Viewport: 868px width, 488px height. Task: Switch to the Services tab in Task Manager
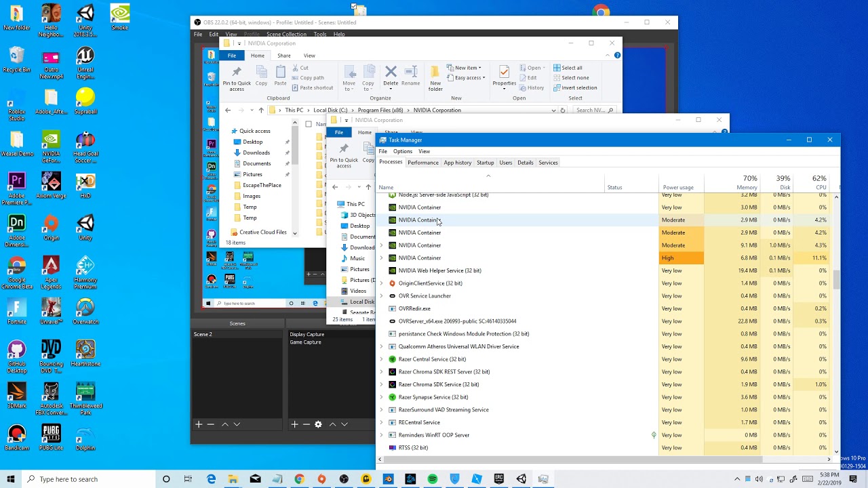548,163
